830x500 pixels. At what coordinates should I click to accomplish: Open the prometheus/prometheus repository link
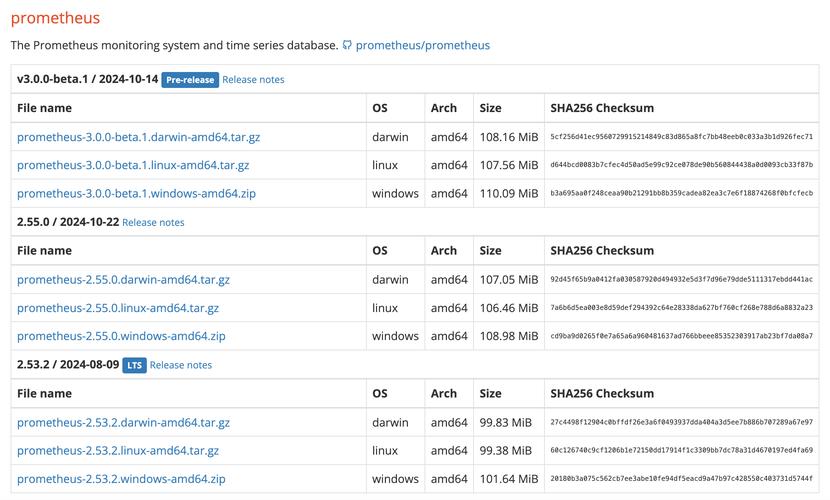tap(422, 45)
